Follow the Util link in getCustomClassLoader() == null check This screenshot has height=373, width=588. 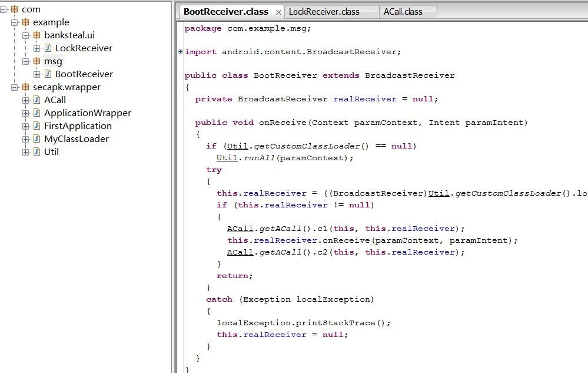pos(237,146)
